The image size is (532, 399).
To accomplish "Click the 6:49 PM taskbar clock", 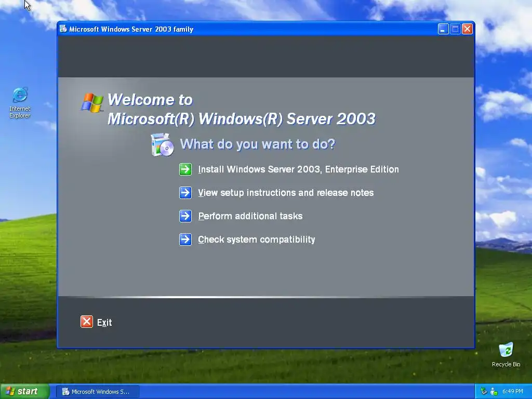I will click(x=513, y=391).
